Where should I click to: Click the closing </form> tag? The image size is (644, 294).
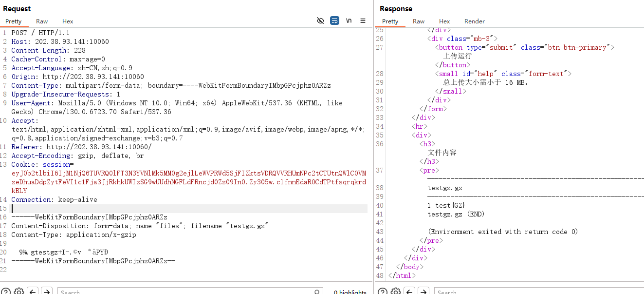433,109
